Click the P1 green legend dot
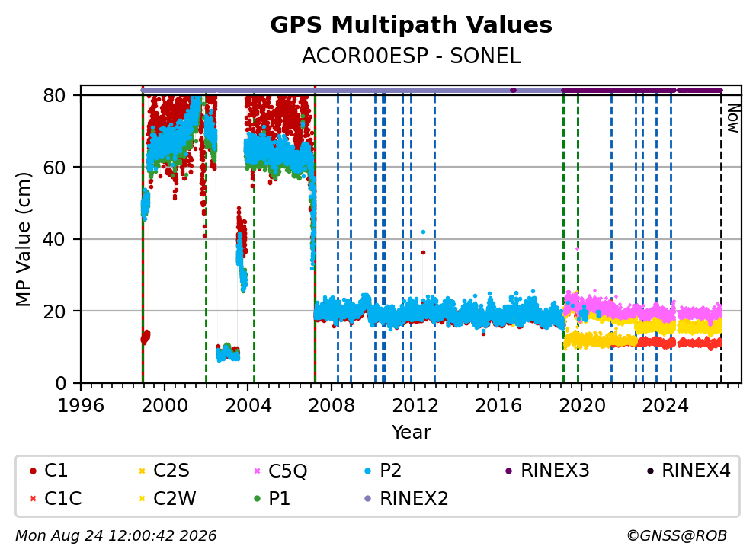 (257, 498)
